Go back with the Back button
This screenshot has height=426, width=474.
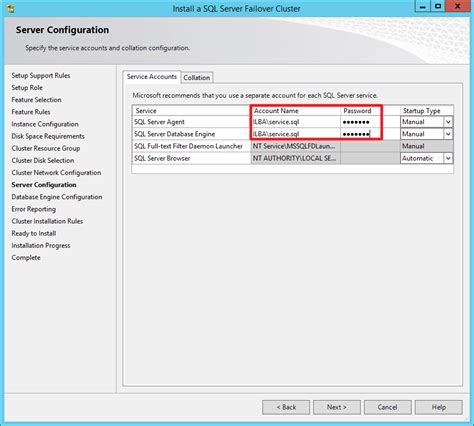point(286,407)
